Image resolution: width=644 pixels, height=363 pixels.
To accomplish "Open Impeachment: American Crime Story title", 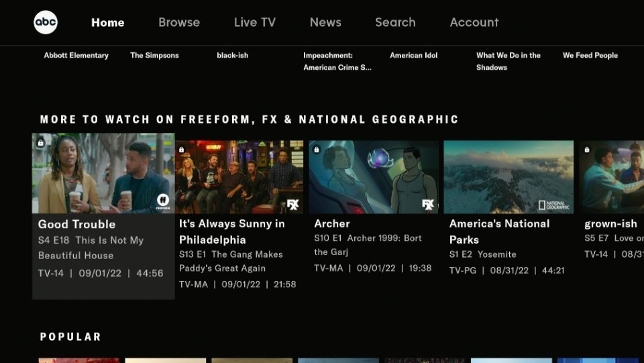I will point(337,61).
